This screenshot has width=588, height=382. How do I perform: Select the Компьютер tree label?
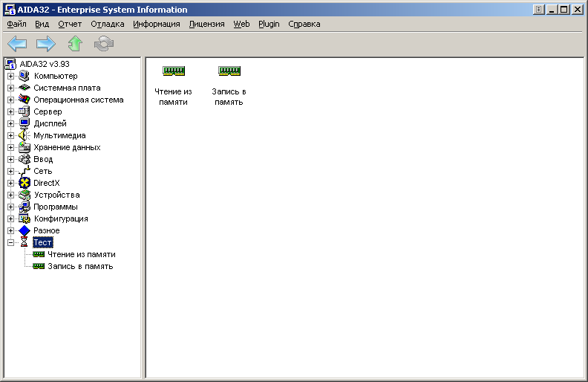point(56,76)
